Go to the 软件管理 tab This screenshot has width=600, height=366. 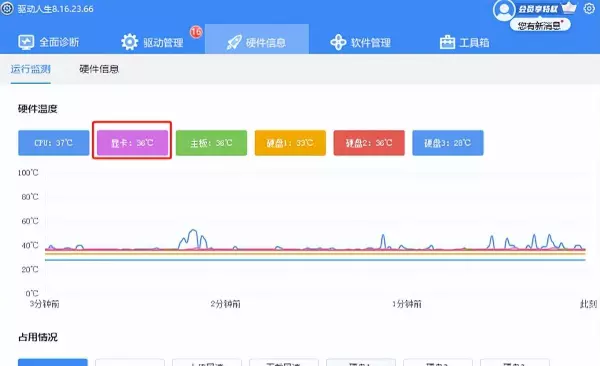(360, 42)
